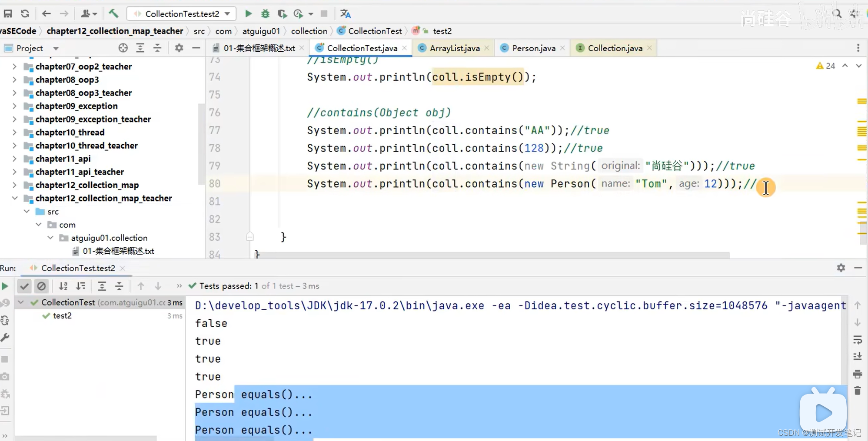Click the Build project hammer icon
Screen dimensions: 868x441
coord(113,13)
